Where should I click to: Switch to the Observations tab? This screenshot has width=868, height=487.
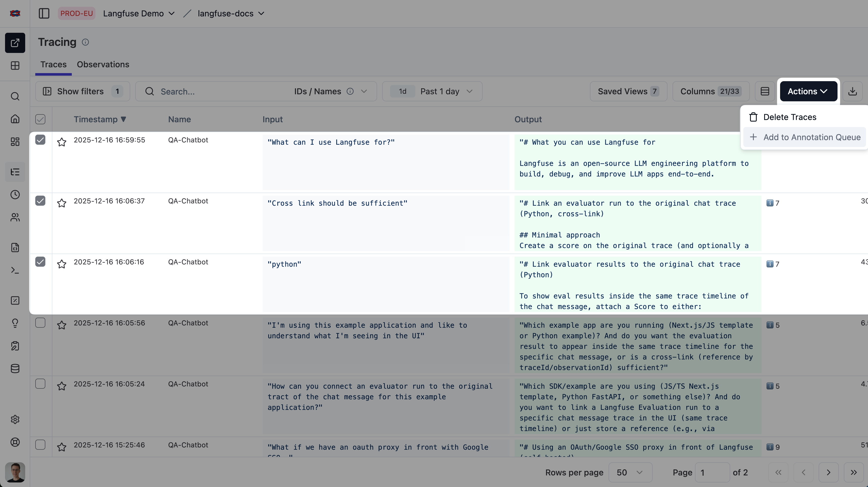click(103, 65)
